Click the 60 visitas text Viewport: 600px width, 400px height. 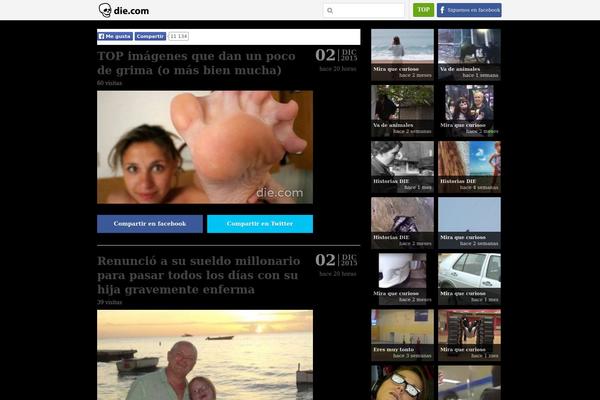(109, 83)
